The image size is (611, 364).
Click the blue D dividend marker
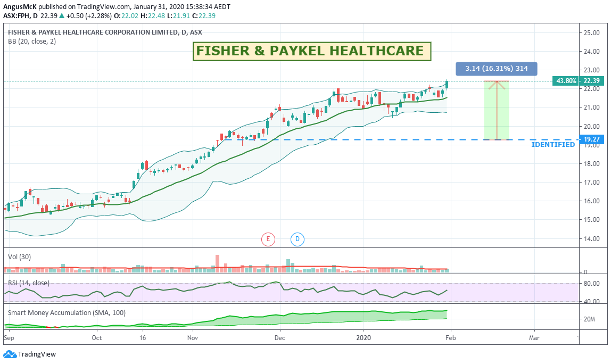(x=298, y=239)
